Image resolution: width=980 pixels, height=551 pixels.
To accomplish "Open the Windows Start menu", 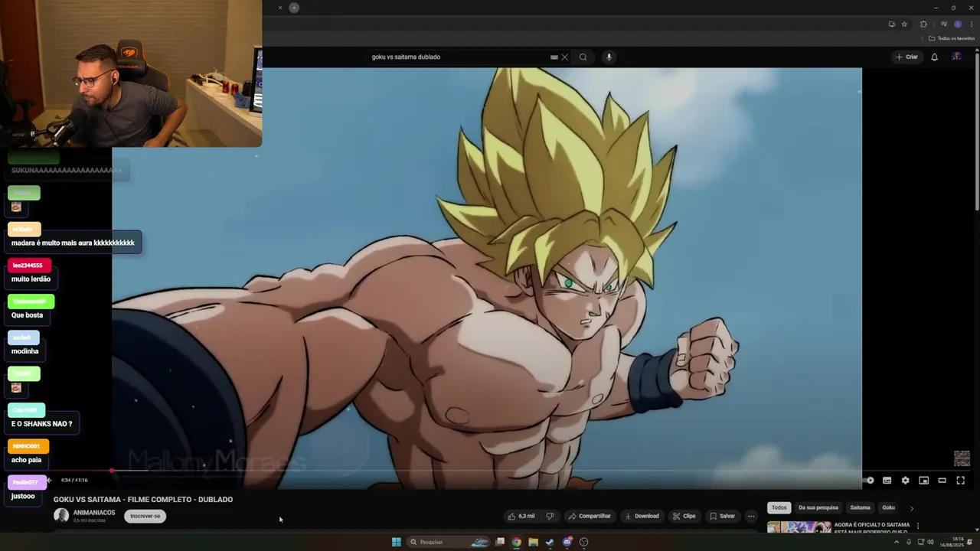I will [397, 542].
